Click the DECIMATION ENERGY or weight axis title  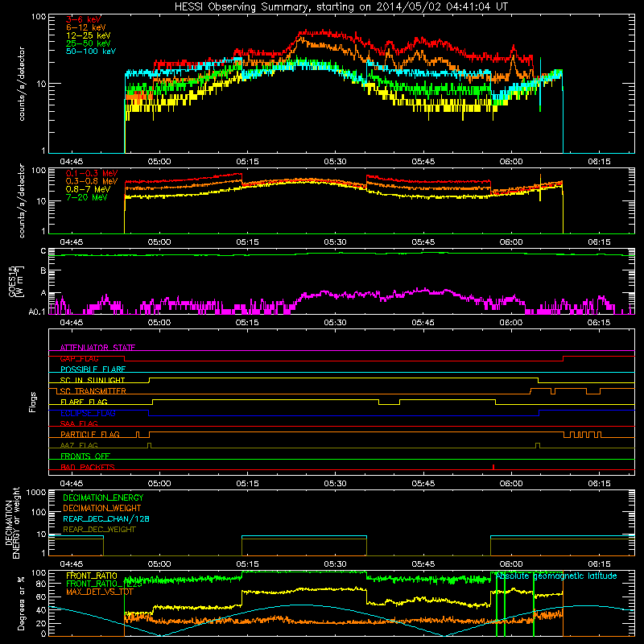(x=12, y=522)
